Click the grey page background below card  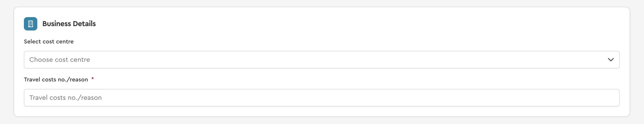pos(322,121)
